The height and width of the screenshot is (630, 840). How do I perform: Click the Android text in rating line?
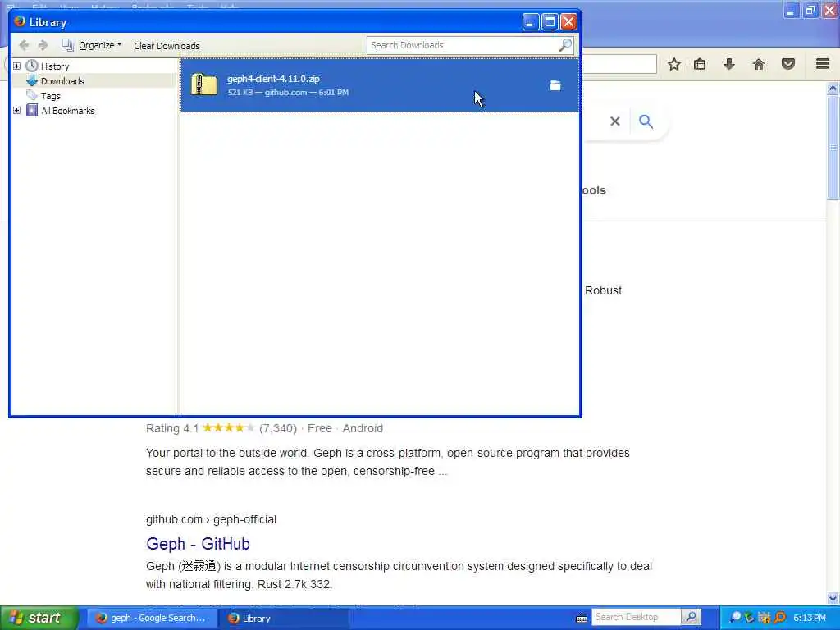363,428
